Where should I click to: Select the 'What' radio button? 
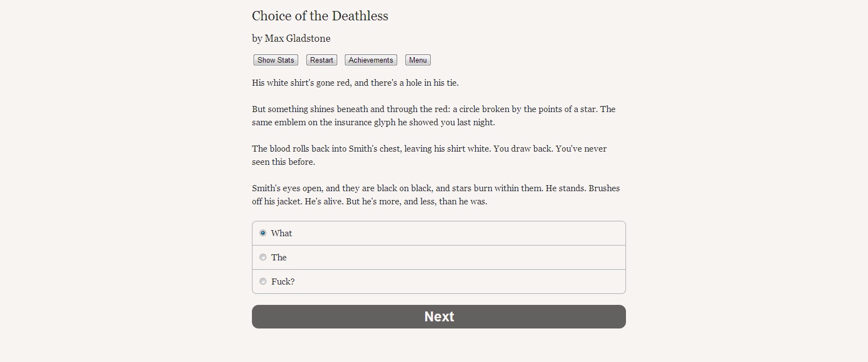pos(263,233)
